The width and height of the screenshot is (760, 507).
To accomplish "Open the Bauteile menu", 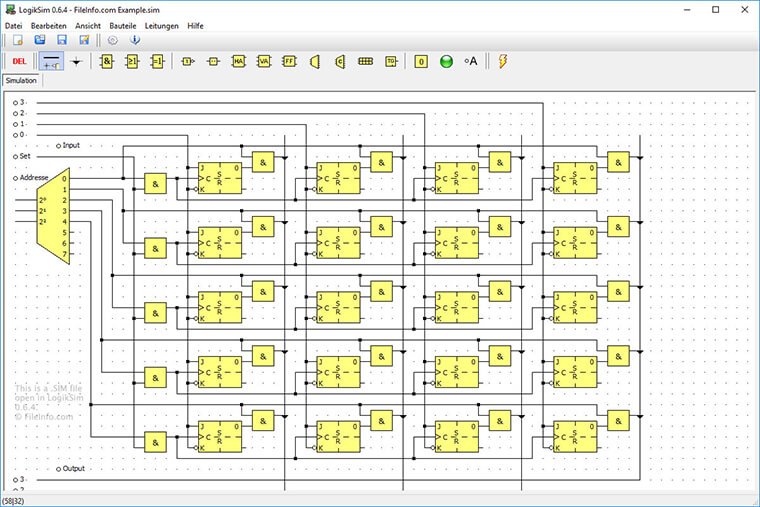I will tap(125, 25).
